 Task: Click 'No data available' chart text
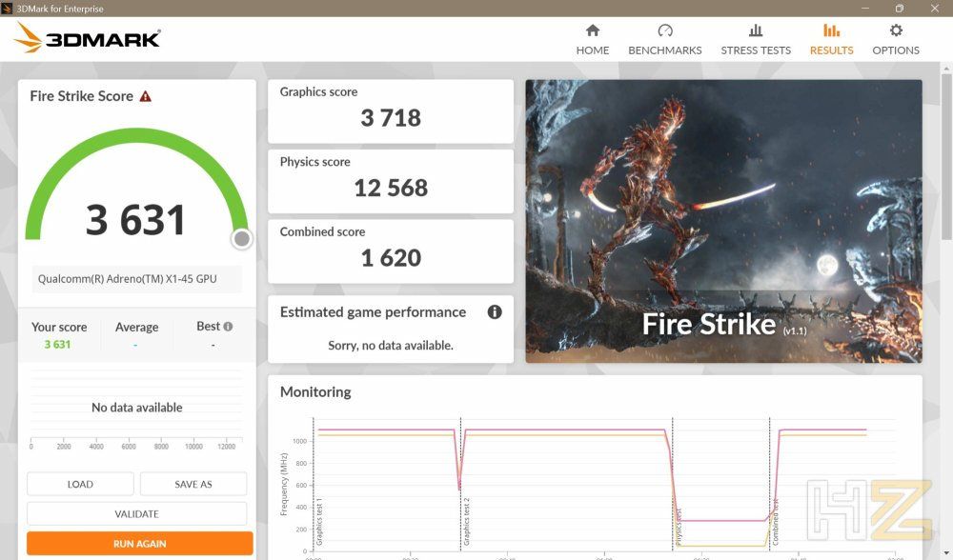pyautogui.click(x=136, y=408)
